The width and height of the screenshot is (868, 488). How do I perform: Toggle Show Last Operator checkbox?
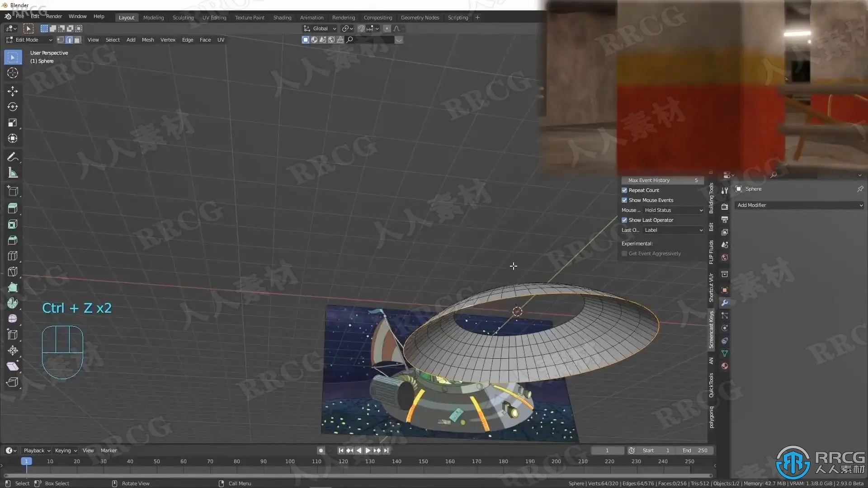[624, 220]
